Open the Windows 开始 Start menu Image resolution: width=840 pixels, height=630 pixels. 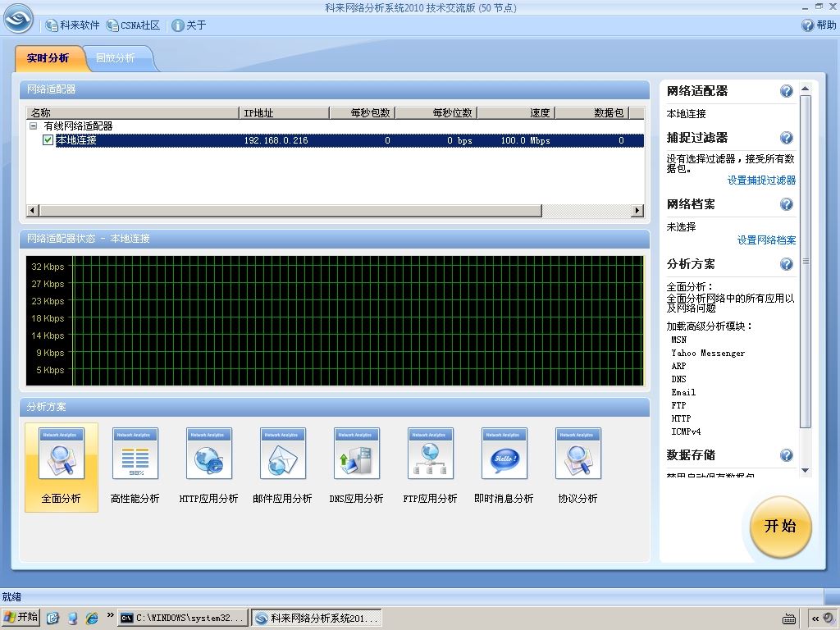click(21, 617)
